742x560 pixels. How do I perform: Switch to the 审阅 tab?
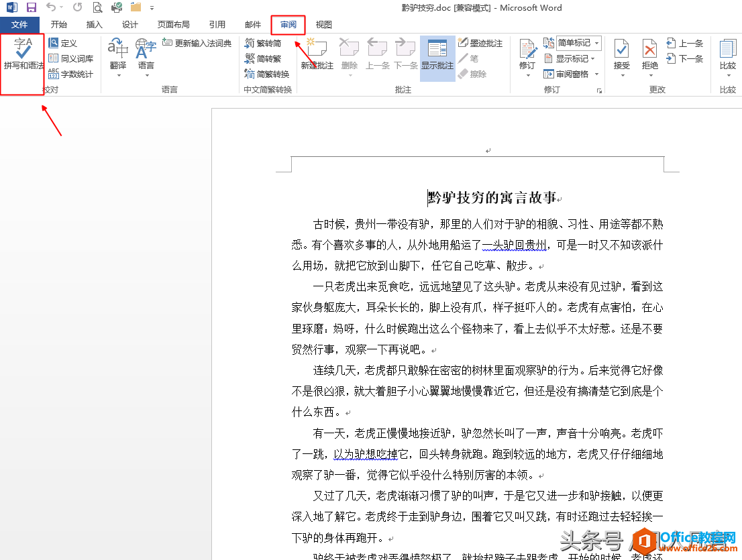[288, 25]
